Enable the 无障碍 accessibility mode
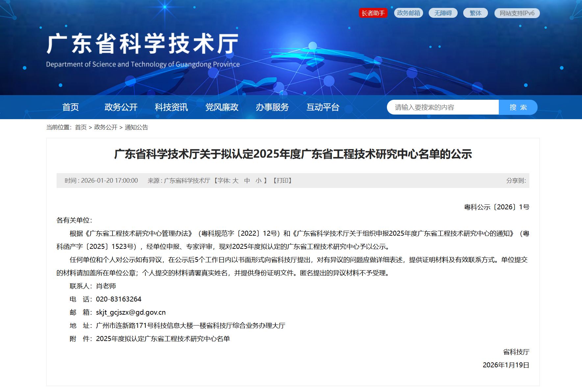The image size is (582, 392). 443,13
